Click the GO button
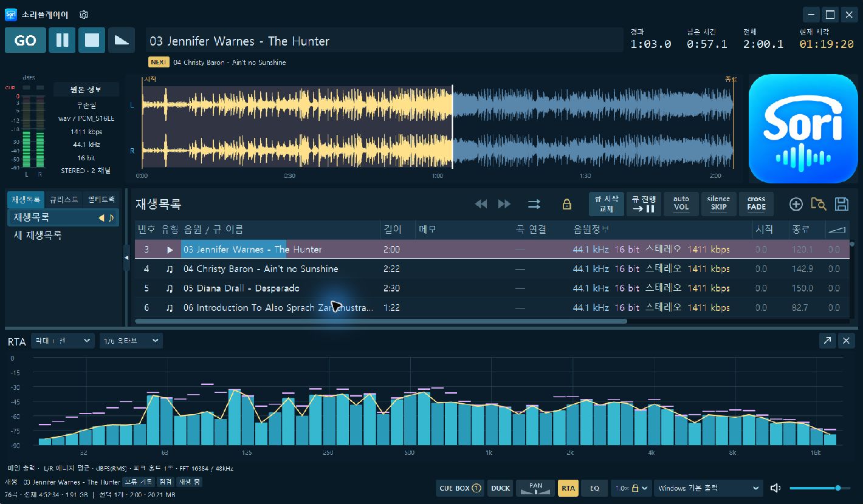 25,40
